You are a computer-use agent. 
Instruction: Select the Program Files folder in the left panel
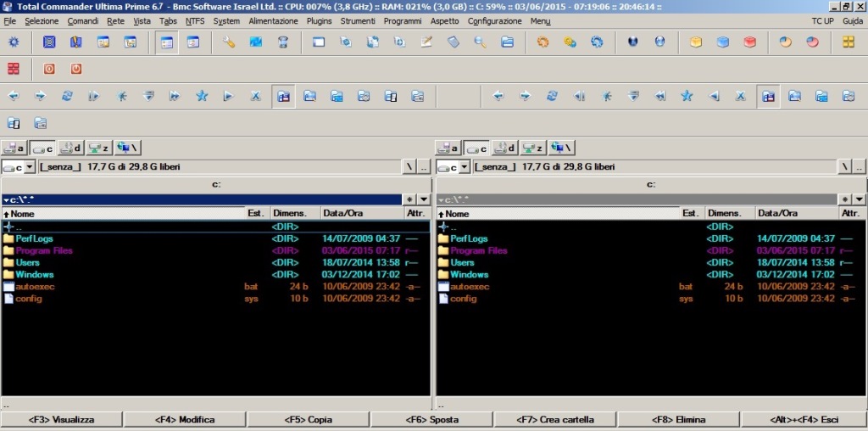pos(216,250)
